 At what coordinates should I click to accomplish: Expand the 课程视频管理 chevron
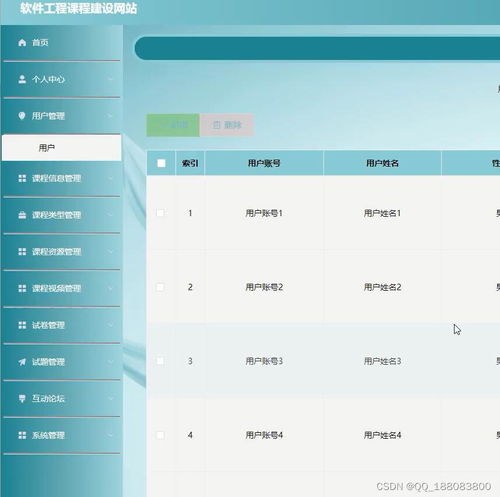[x=110, y=288]
